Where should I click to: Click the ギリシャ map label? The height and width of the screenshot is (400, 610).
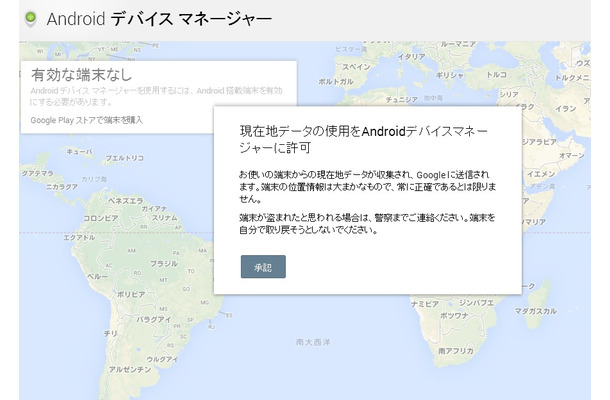450,75
